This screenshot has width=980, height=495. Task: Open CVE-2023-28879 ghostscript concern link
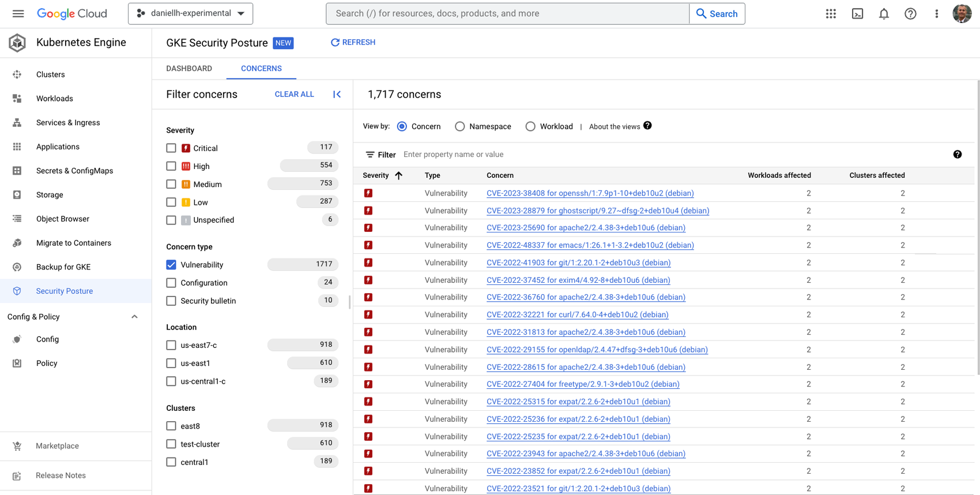click(598, 211)
